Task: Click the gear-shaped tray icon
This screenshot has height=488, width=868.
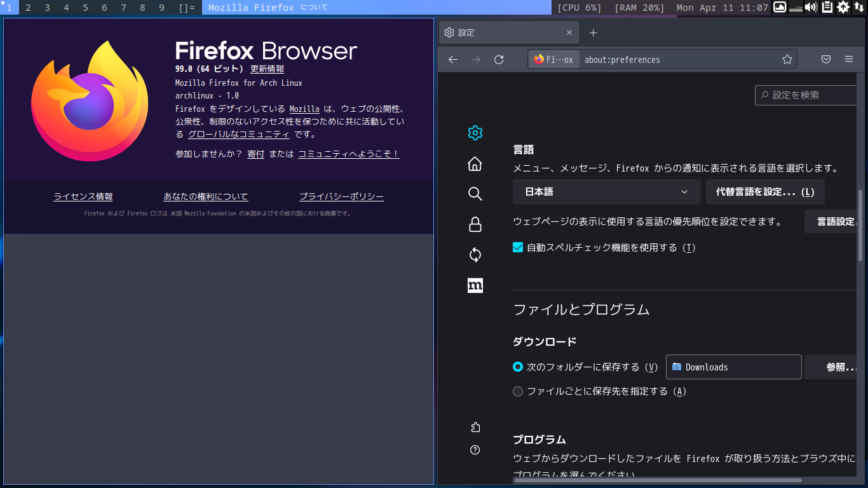Action: click(843, 7)
